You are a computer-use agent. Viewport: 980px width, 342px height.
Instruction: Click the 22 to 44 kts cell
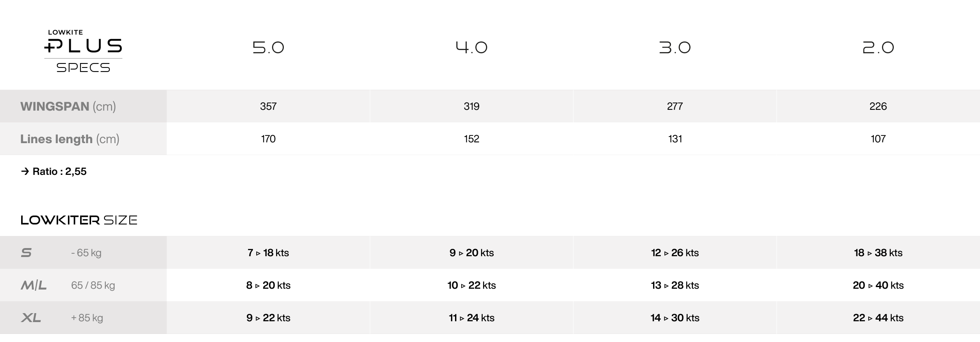coord(878,318)
